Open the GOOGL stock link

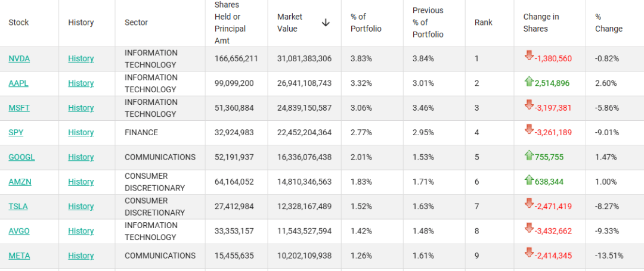coord(21,157)
